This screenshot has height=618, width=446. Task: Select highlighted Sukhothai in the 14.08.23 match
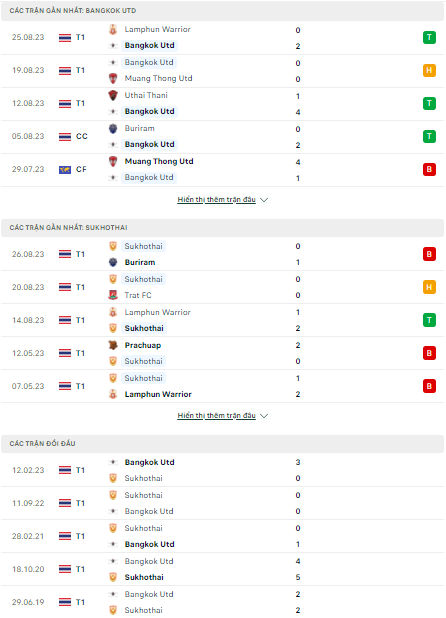coord(144,328)
